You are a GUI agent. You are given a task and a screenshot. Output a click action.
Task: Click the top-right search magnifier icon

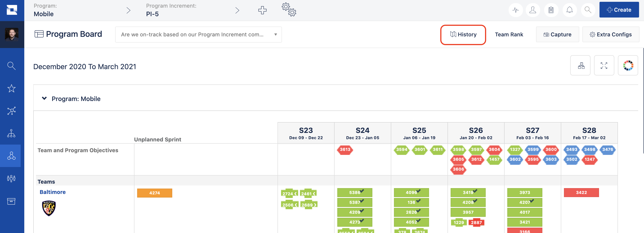[588, 10]
